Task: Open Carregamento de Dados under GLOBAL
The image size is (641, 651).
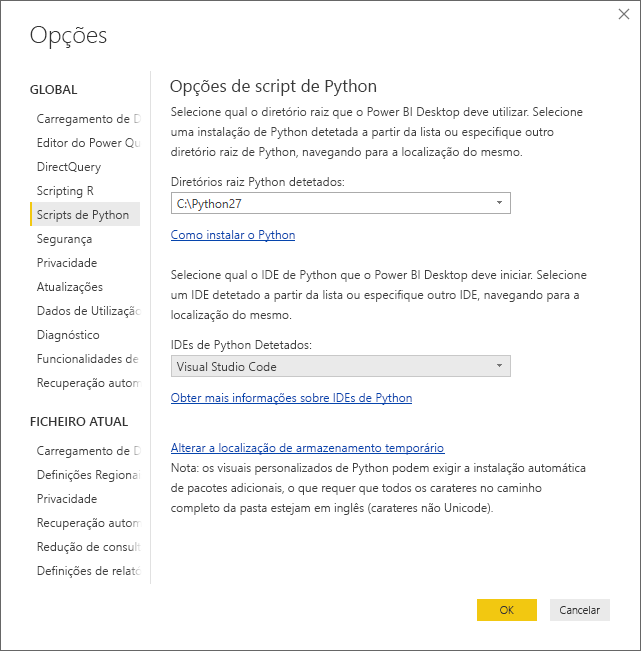Action: [x=88, y=119]
